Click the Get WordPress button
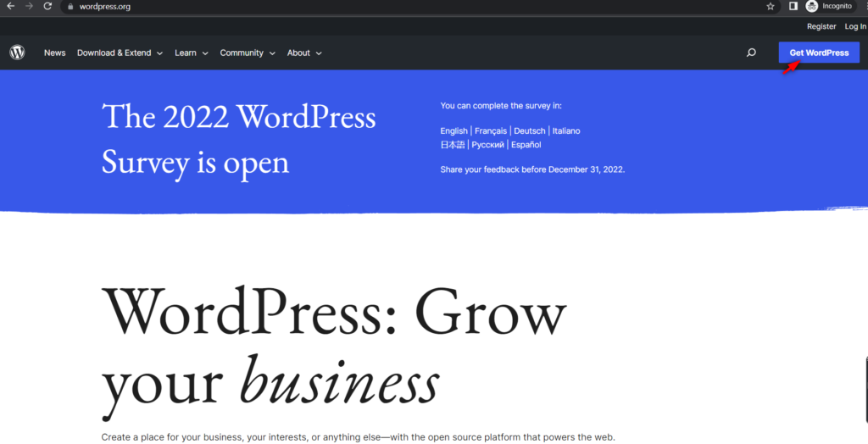This screenshot has height=444, width=868. [x=819, y=53]
